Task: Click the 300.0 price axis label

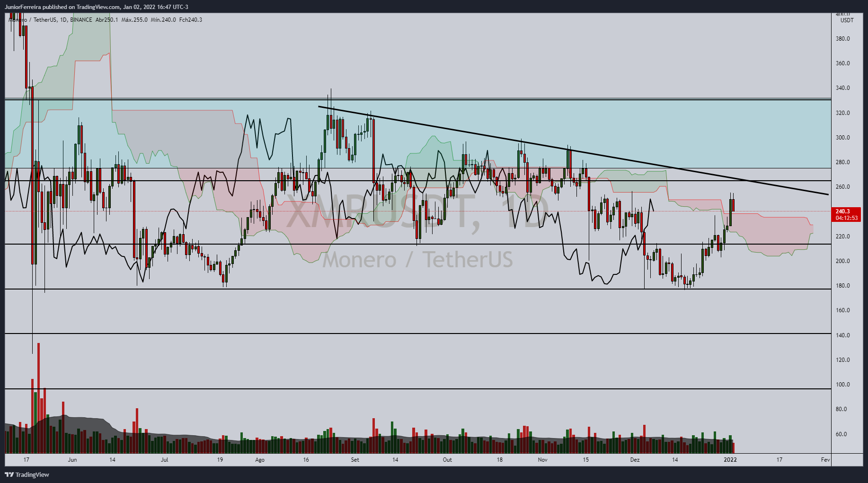Action: (843, 138)
